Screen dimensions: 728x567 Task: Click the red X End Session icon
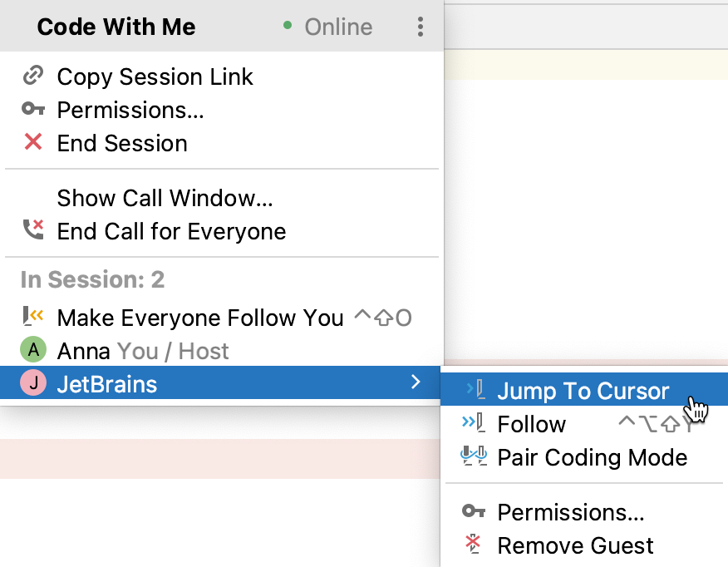(x=32, y=142)
